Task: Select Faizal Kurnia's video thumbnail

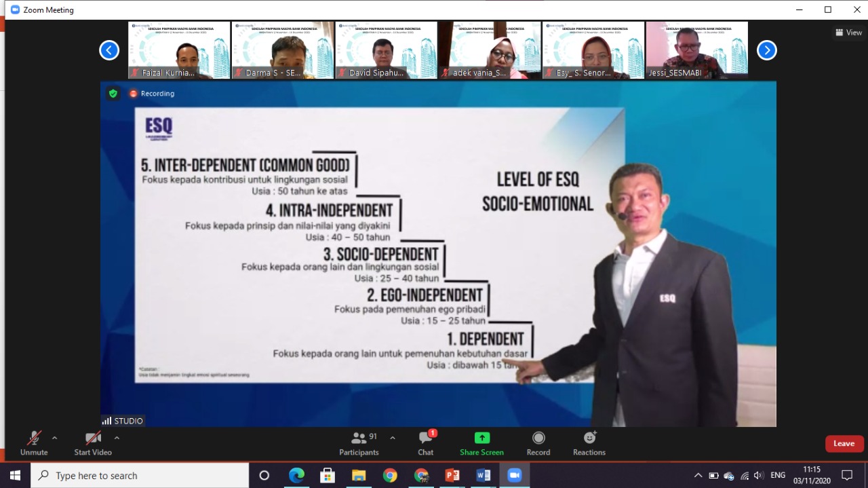Action: [x=179, y=50]
